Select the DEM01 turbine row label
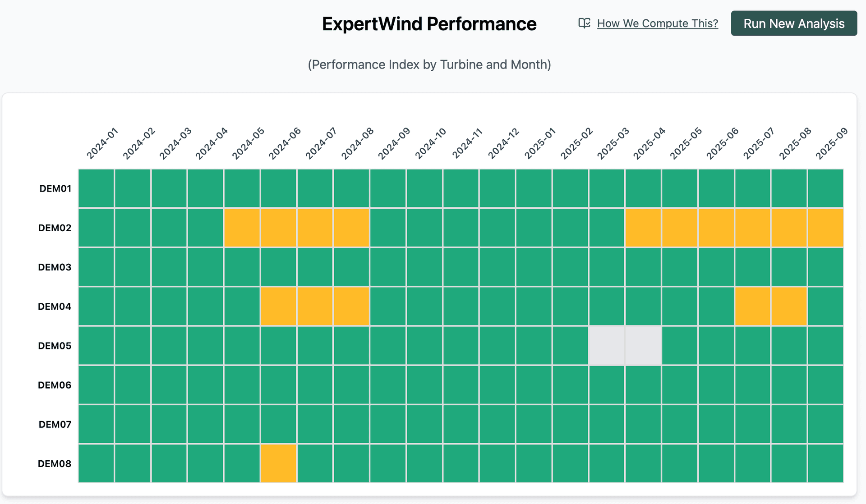The width and height of the screenshot is (866, 504). click(55, 188)
